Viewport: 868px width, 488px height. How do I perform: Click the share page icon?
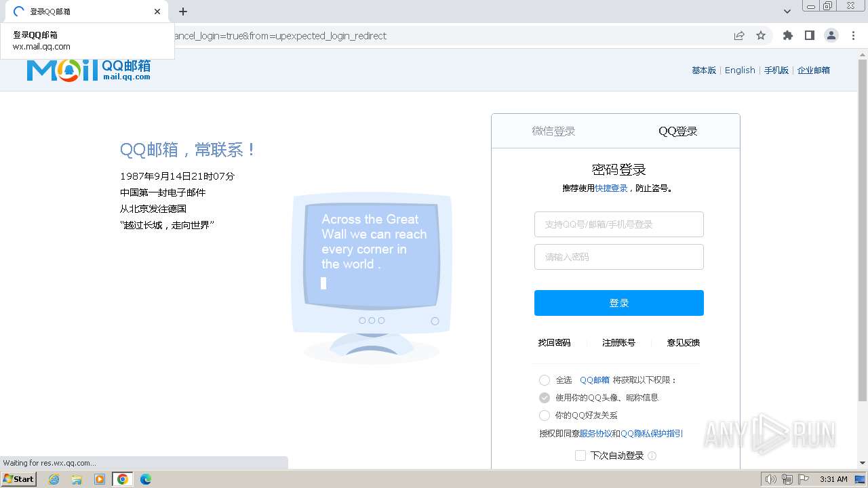point(739,36)
